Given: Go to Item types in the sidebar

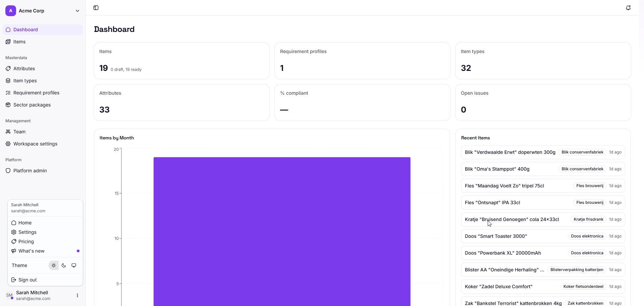Looking at the screenshot, I should (x=43, y=81).
